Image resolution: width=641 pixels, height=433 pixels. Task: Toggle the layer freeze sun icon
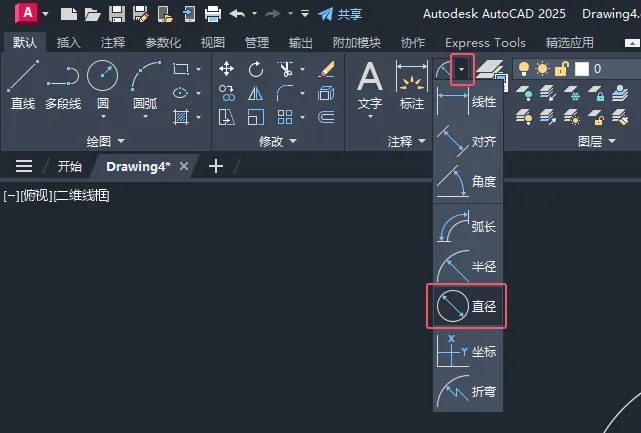tap(542, 69)
